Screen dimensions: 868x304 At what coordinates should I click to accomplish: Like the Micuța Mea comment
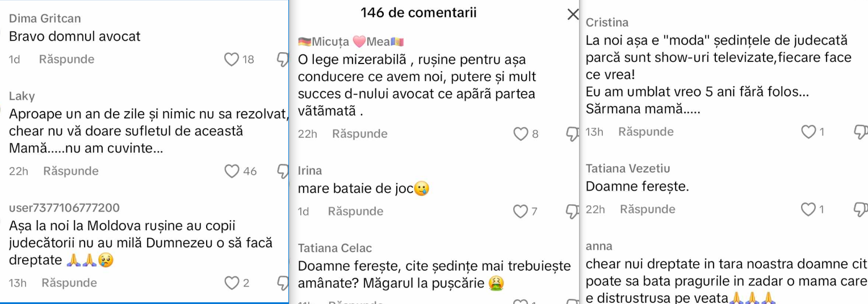pos(521,134)
